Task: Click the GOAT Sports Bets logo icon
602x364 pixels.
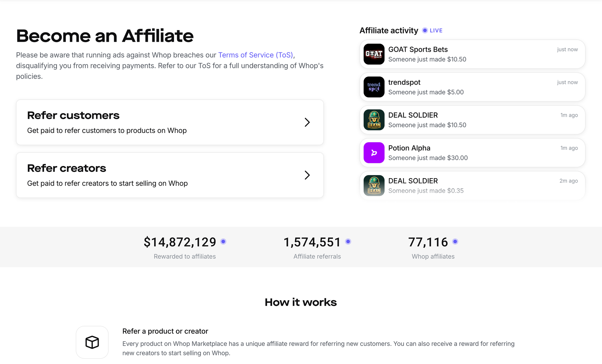Action: click(374, 54)
